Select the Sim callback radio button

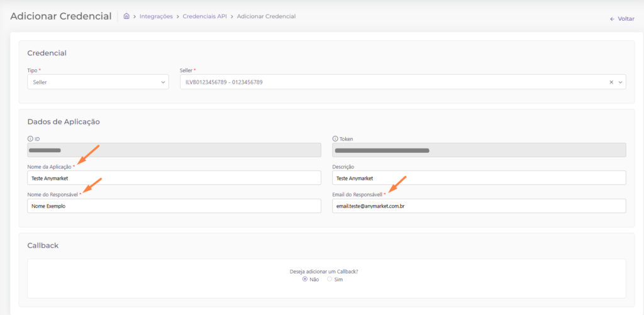[330, 279]
